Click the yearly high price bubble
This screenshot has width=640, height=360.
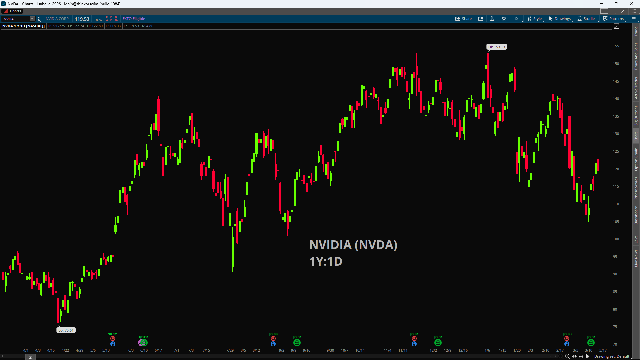(x=496, y=47)
